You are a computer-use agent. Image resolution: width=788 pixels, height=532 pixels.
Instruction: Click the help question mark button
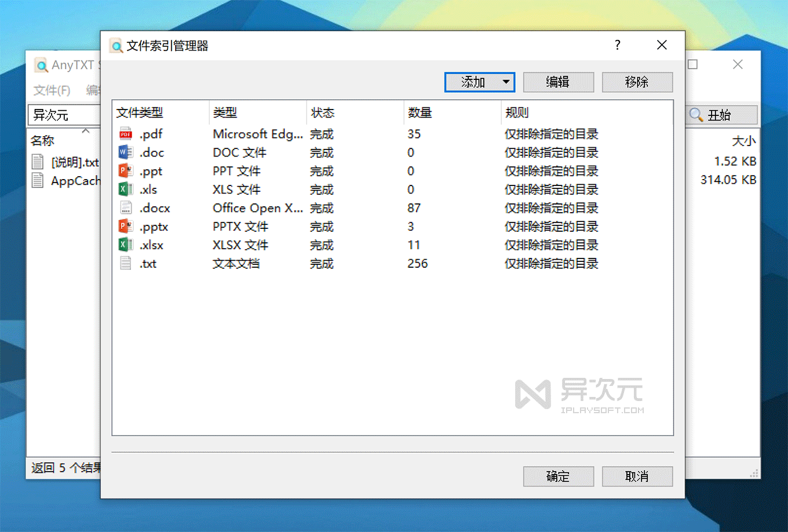click(617, 45)
